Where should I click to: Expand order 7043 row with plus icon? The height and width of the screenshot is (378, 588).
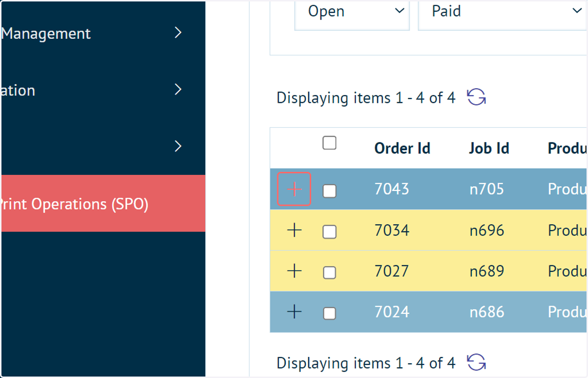tap(294, 189)
